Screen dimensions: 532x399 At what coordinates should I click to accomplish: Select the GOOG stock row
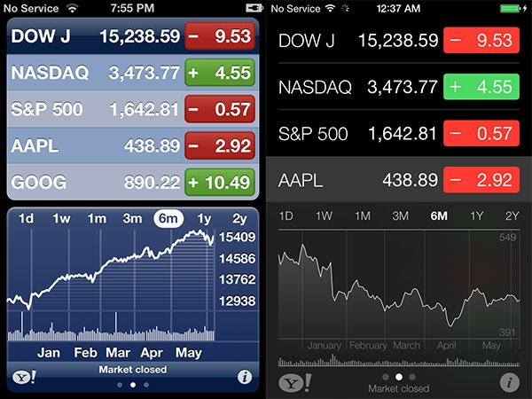[133, 182]
